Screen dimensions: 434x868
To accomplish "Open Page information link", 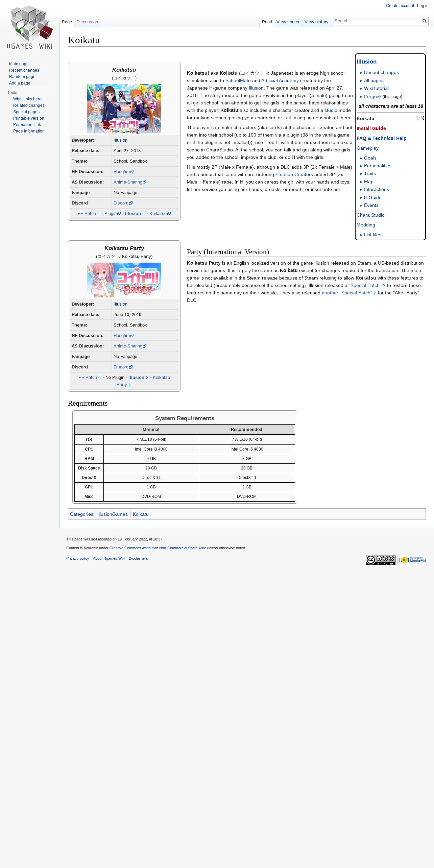I will click(x=29, y=131).
